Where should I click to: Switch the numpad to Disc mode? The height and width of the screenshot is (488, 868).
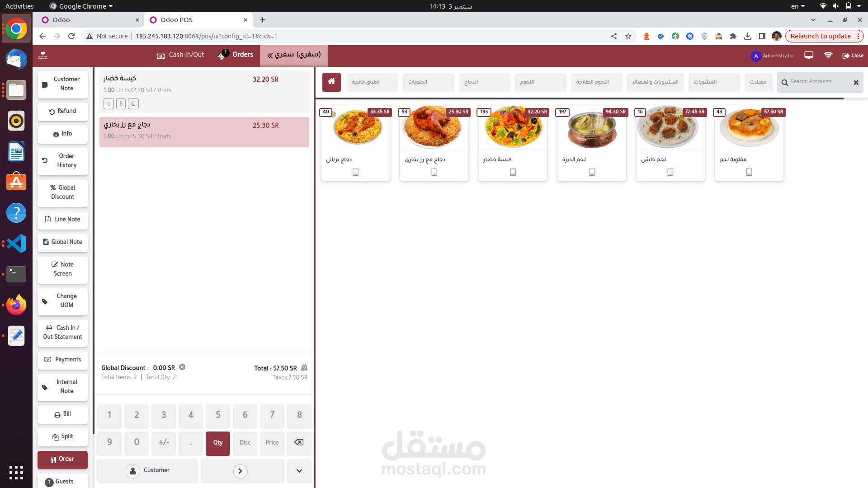tap(245, 443)
